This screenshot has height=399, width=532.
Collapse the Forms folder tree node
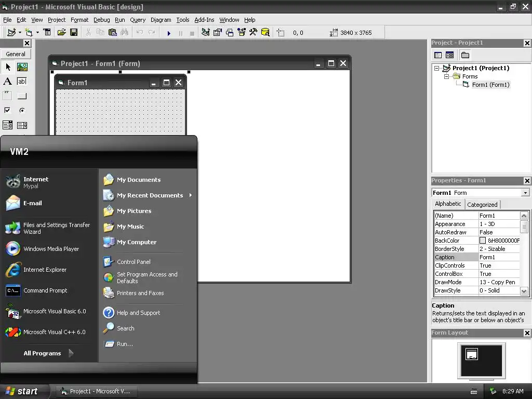point(446,77)
